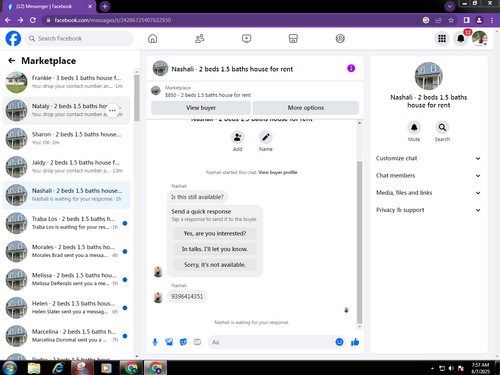Open emoji picker in message box
Image resolution: width=500 pixels, height=375 pixels.
coord(339,342)
